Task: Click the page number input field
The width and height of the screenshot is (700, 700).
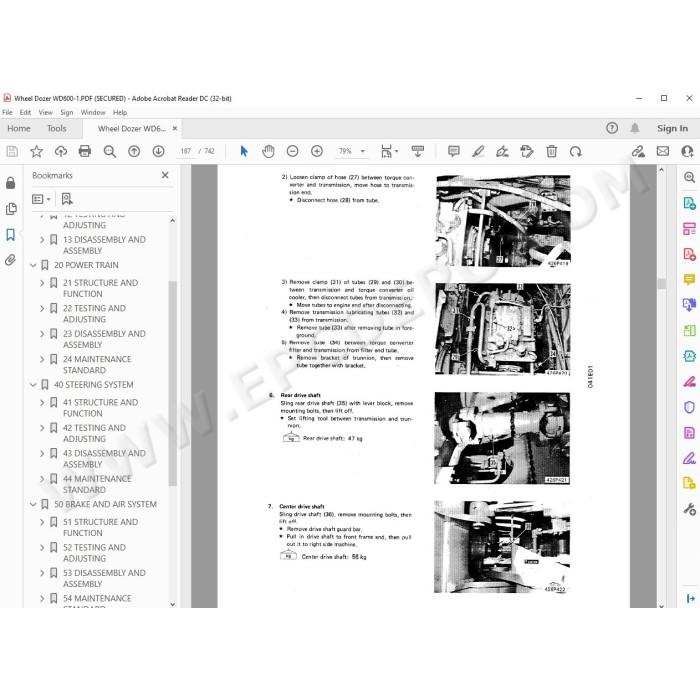Action: point(185,151)
